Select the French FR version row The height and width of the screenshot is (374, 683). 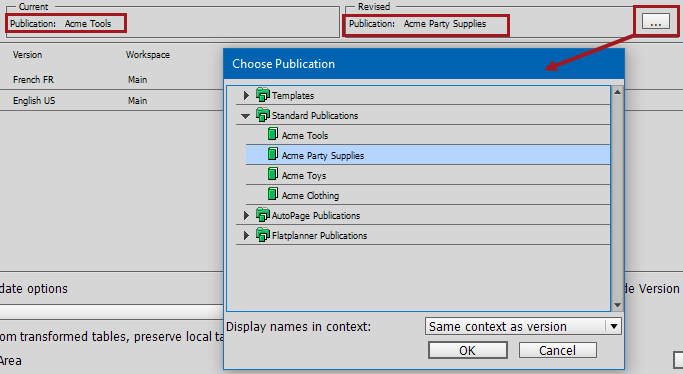click(x=111, y=80)
